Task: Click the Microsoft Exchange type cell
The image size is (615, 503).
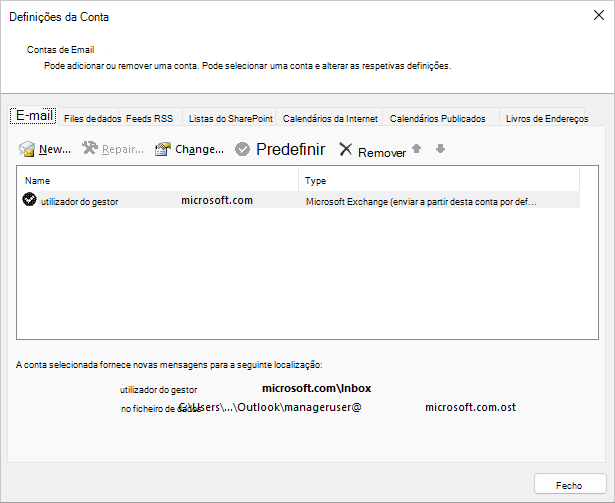Action: click(421, 202)
